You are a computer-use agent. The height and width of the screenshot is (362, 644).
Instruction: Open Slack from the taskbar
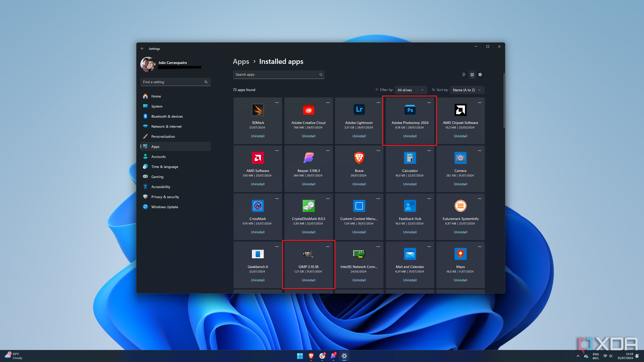click(322, 356)
